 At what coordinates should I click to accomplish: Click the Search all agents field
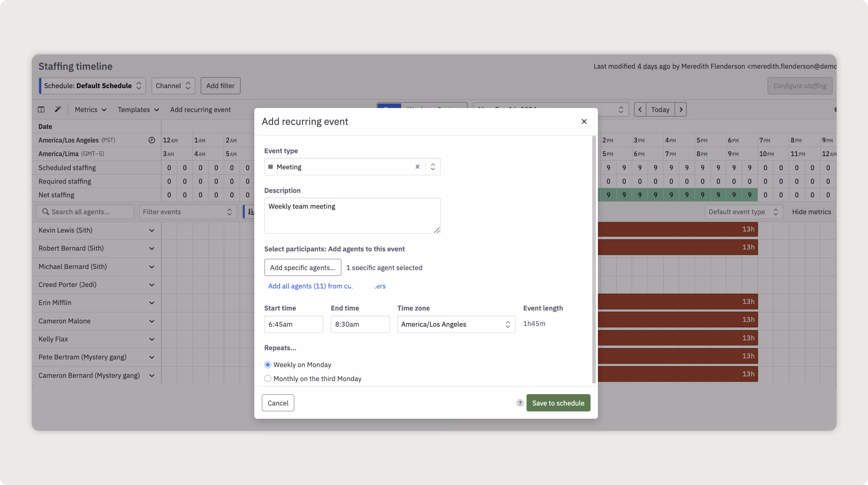pos(85,212)
